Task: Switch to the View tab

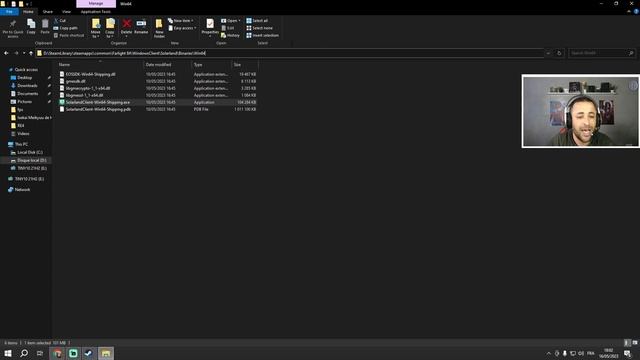Action: 66,12
